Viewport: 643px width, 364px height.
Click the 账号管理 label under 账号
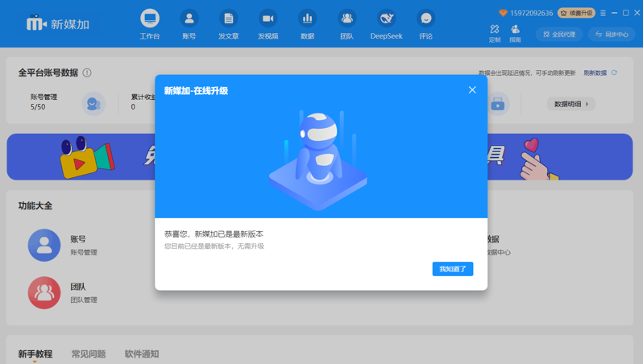(x=84, y=253)
